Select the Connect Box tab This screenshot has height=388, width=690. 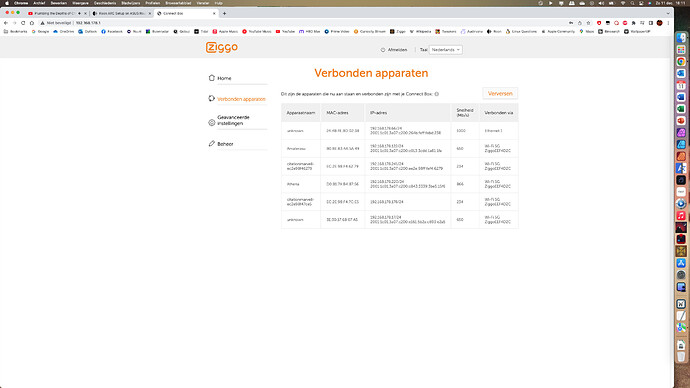[185, 14]
